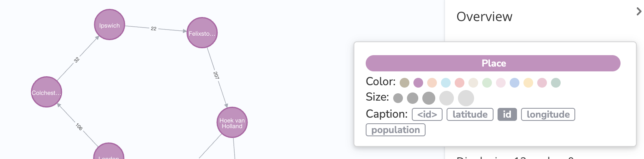Screen dimensions: 644x159
Task: Click the selected id caption tag
Action: point(507,114)
